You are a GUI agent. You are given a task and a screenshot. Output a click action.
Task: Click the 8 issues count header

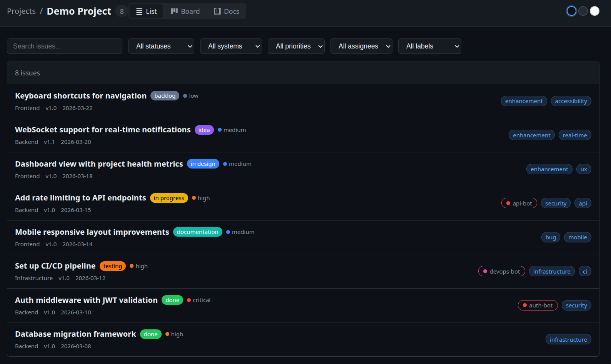27,73
